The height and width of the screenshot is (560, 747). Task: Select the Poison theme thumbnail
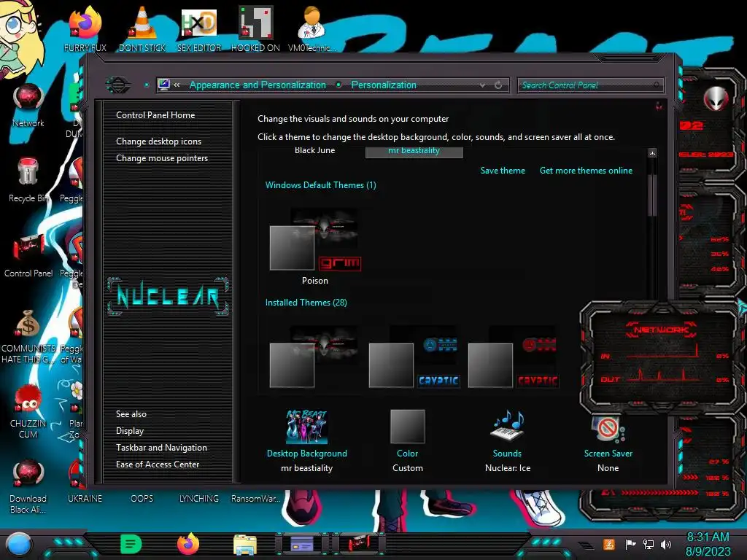(315, 241)
